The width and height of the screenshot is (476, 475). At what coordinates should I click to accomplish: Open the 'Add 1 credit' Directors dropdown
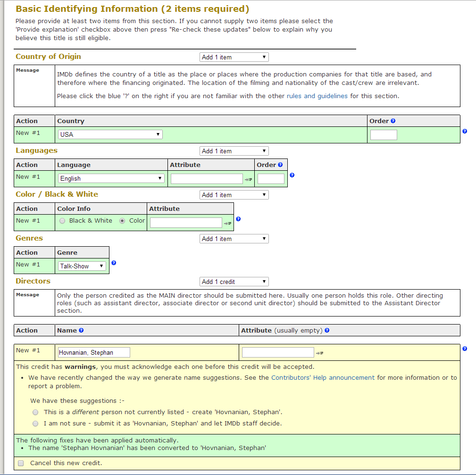coord(234,282)
